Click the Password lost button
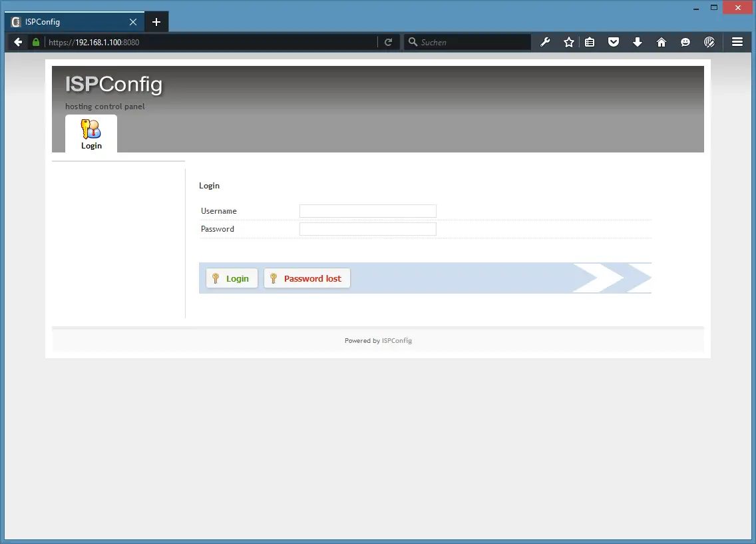756x544 pixels. coord(307,278)
